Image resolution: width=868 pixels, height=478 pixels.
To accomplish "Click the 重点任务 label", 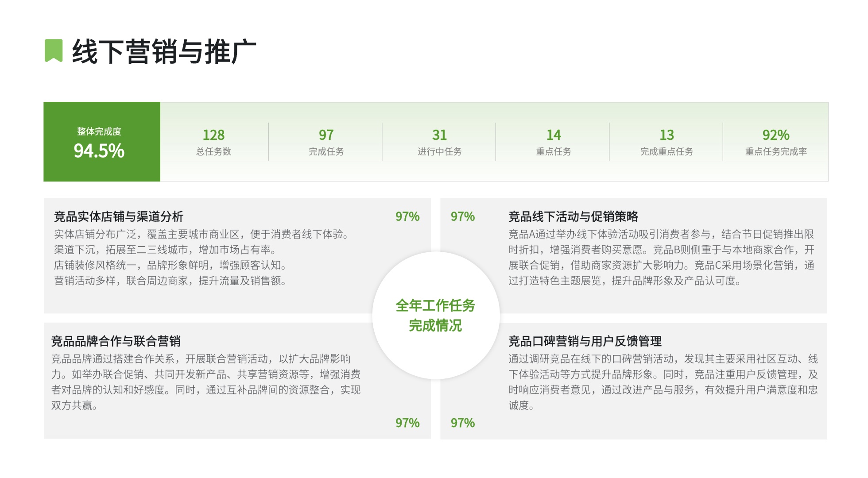I will point(554,151).
